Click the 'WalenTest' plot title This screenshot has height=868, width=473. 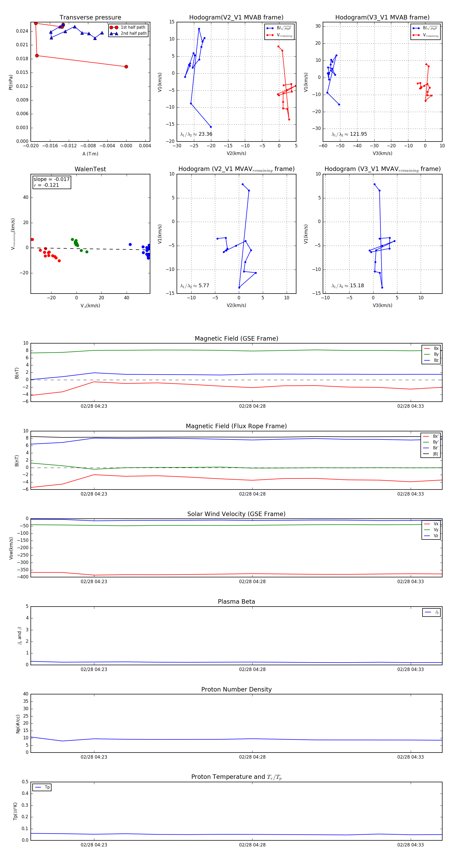tap(90, 169)
